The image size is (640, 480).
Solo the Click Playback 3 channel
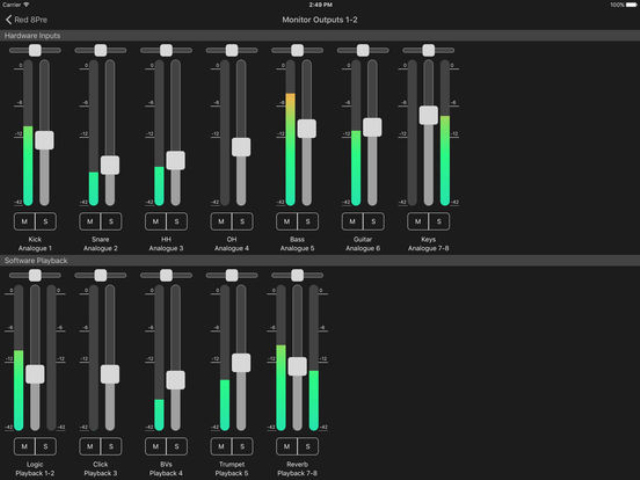pyautogui.click(x=110, y=446)
